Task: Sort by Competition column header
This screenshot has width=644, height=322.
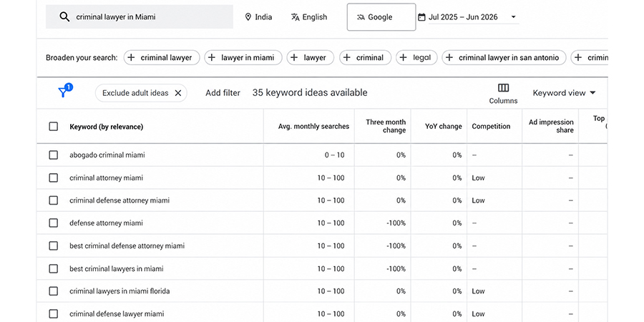Action: [491, 127]
